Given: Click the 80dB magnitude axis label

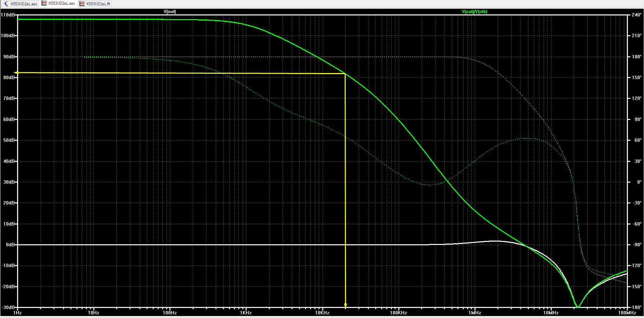Looking at the screenshot, I should 9,77.
